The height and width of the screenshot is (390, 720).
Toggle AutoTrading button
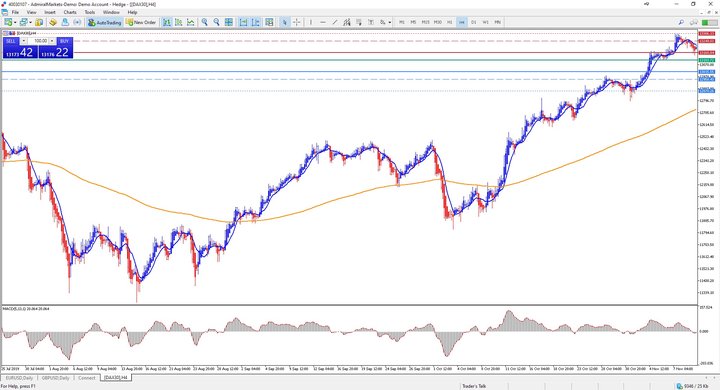[x=104, y=22]
